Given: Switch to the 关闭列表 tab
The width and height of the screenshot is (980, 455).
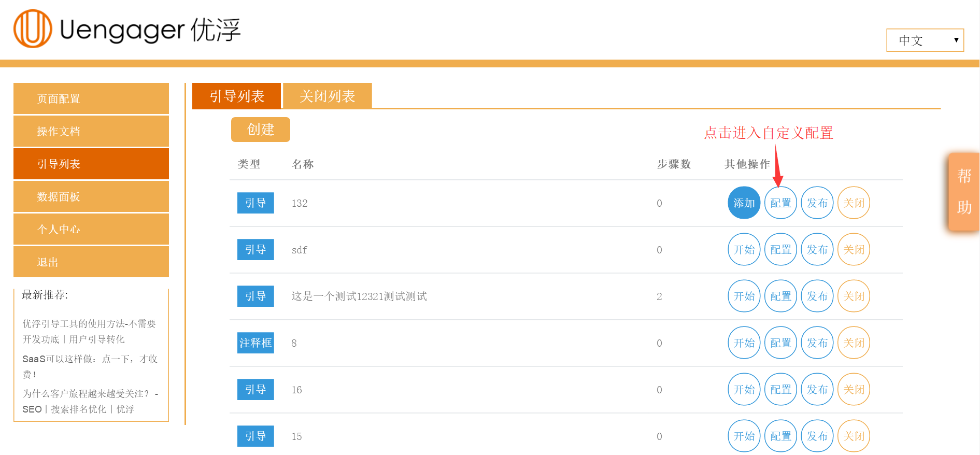Looking at the screenshot, I should click(328, 96).
